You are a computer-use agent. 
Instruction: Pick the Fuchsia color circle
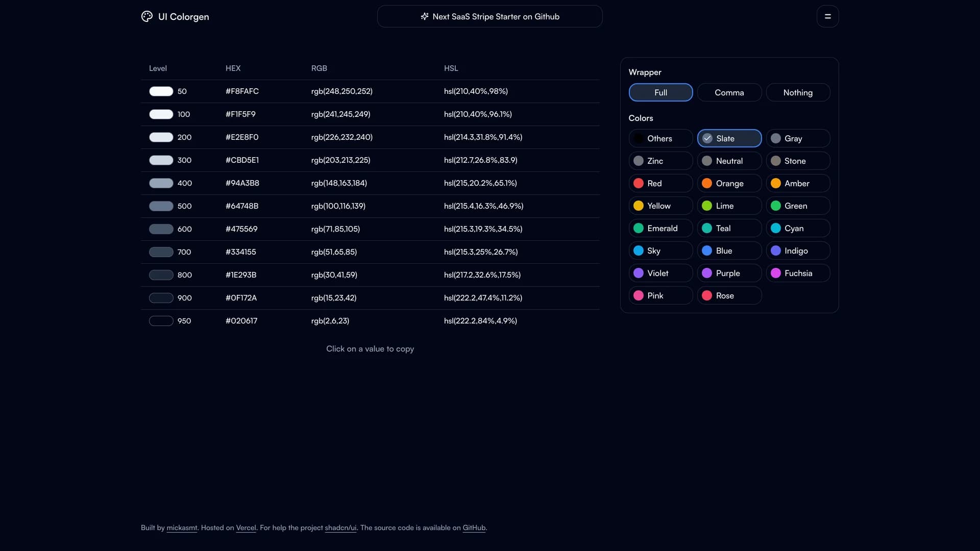775,273
